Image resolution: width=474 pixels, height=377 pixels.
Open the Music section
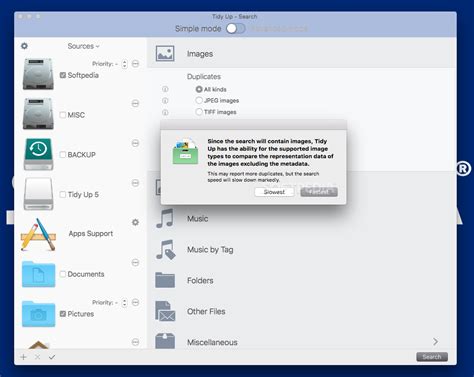(302, 218)
